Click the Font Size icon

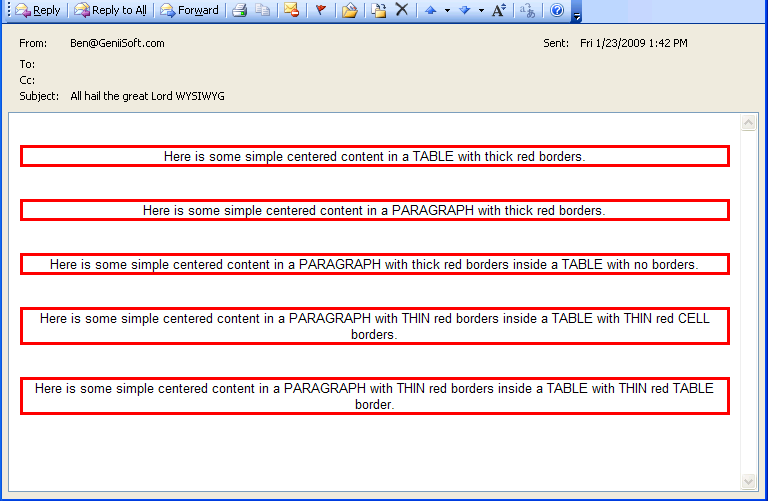[499, 11]
